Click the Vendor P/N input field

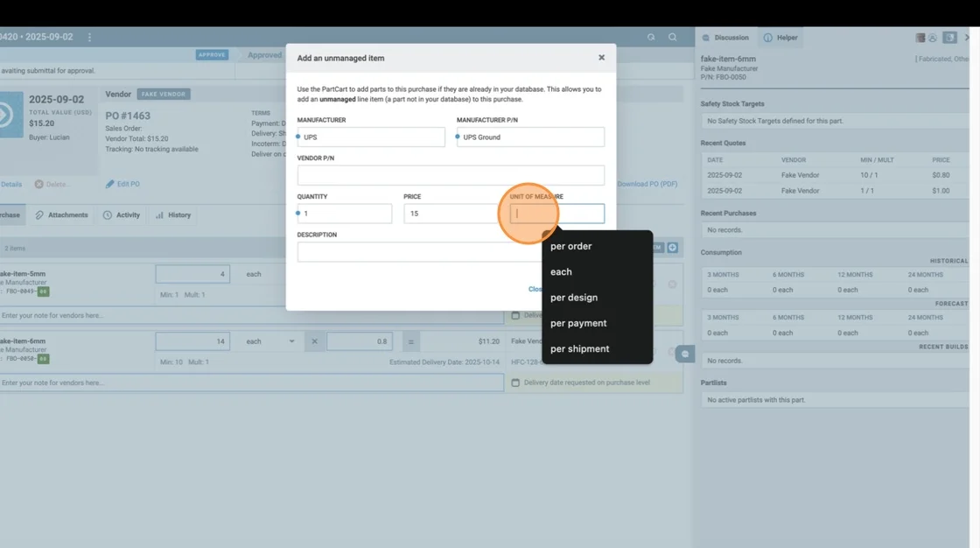tap(451, 175)
